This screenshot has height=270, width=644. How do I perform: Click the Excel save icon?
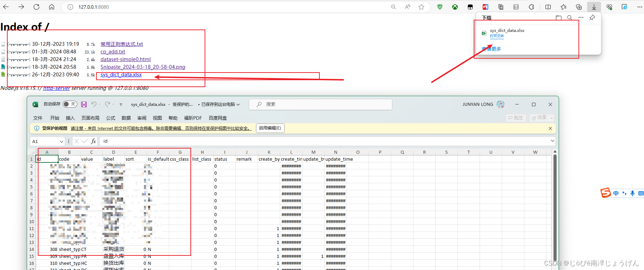(84, 104)
